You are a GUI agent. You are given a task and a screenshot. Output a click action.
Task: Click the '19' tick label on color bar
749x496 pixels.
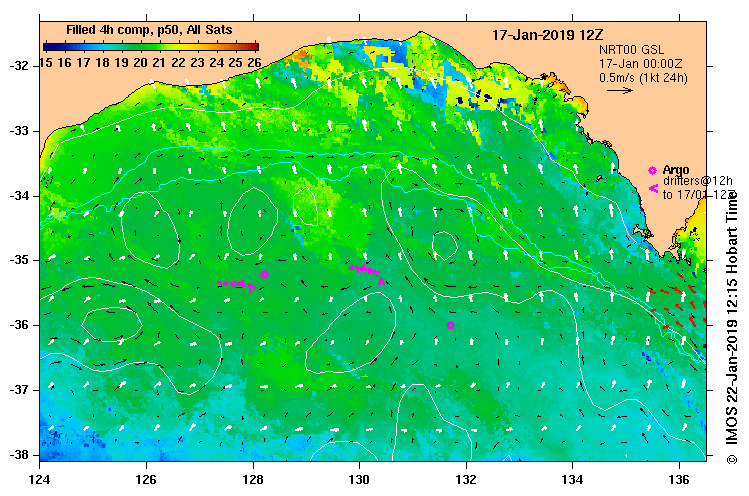tap(121, 63)
